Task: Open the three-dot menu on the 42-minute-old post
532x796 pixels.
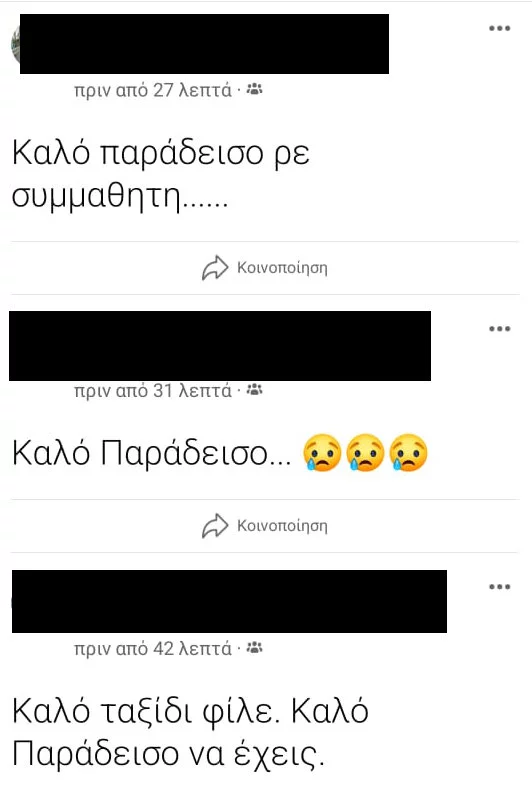Action: pyautogui.click(x=500, y=587)
